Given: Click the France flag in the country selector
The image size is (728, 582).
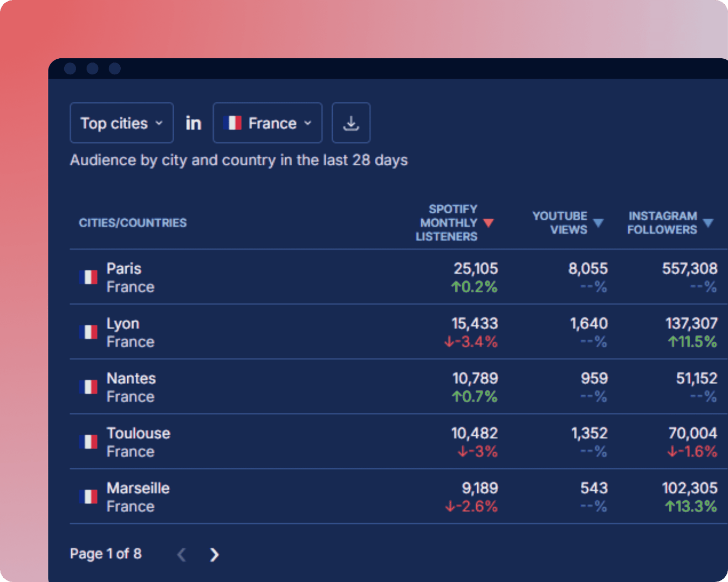Looking at the screenshot, I should tap(233, 123).
